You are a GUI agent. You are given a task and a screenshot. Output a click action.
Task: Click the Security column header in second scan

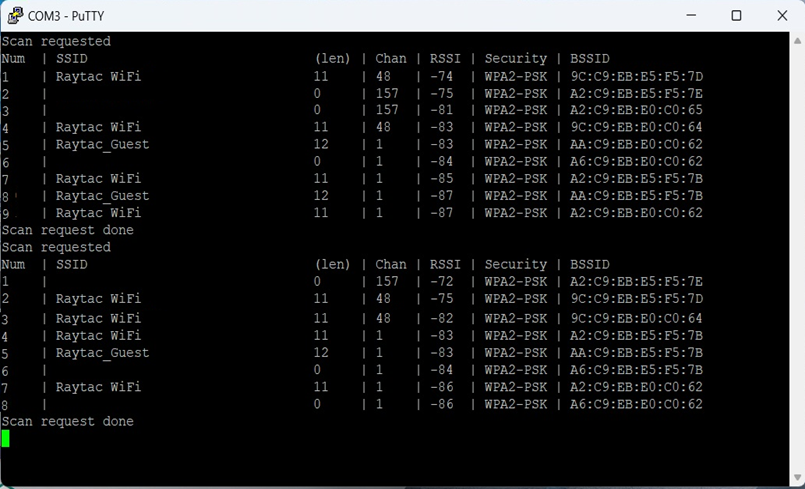pos(515,265)
